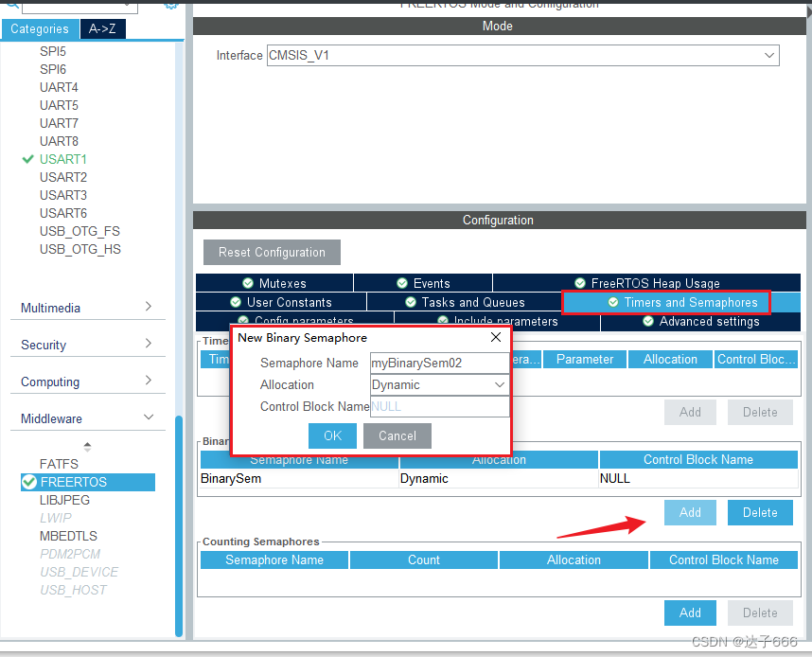812x657 pixels.
Task: Expand the Computing category
Action: click(87, 382)
